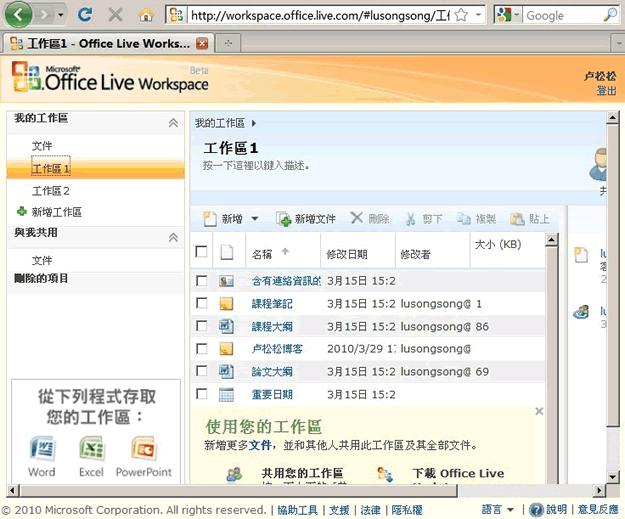Image resolution: width=625 pixels, height=519 pixels.
Task: Collapse the 我的工作區 section
Action: (173, 123)
